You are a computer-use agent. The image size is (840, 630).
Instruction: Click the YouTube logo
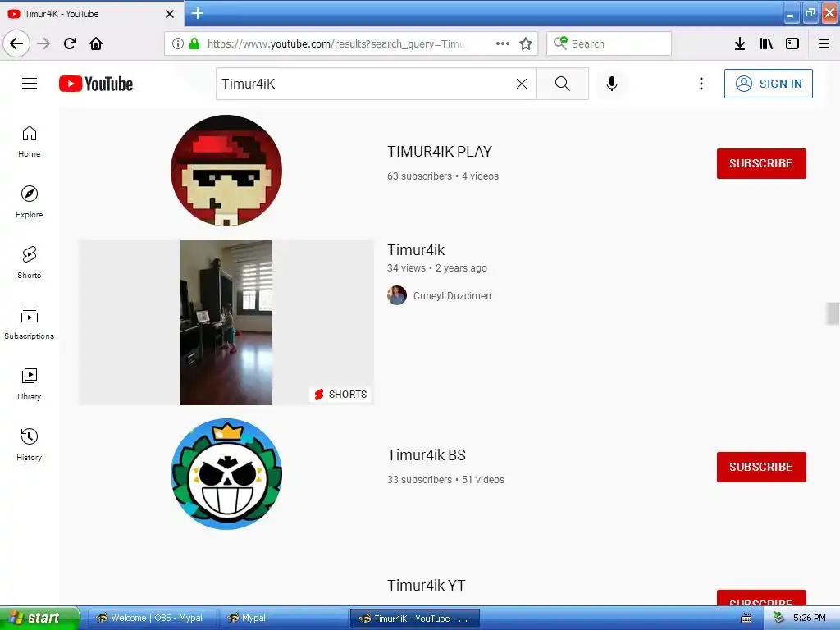[96, 84]
